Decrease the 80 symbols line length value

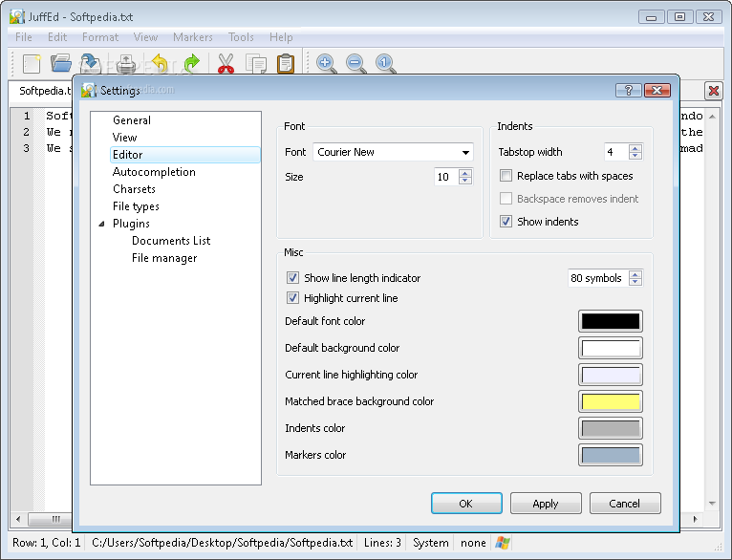click(x=635, y=282)
